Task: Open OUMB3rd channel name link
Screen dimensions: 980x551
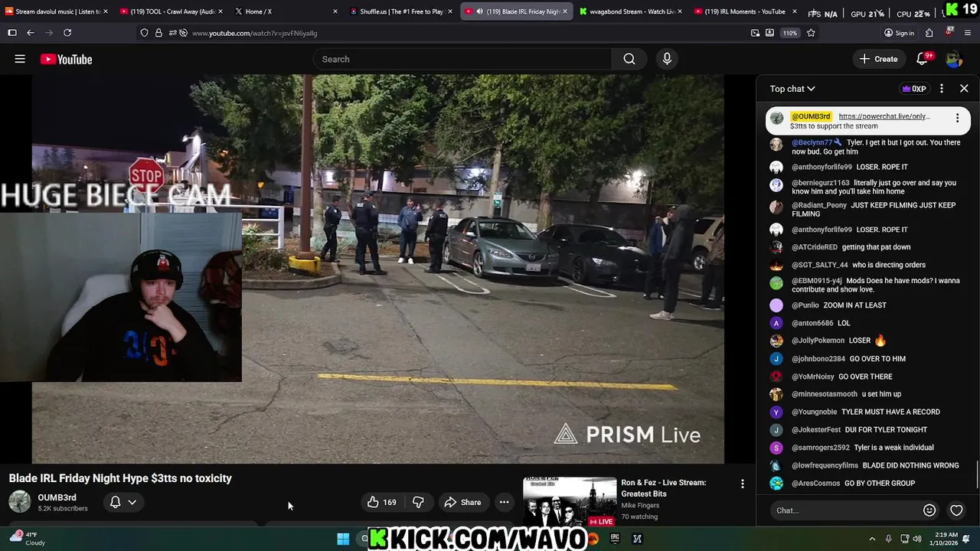Action: click(x=57, y=497)
